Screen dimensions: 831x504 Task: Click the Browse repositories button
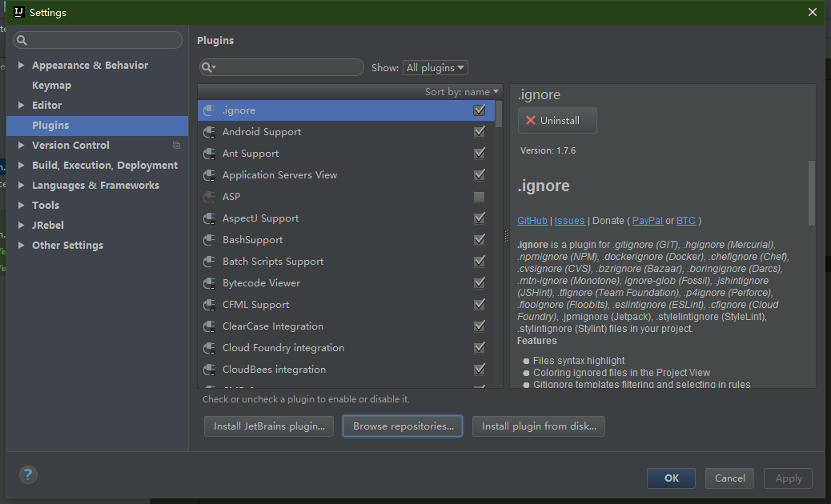pos(403,426)
